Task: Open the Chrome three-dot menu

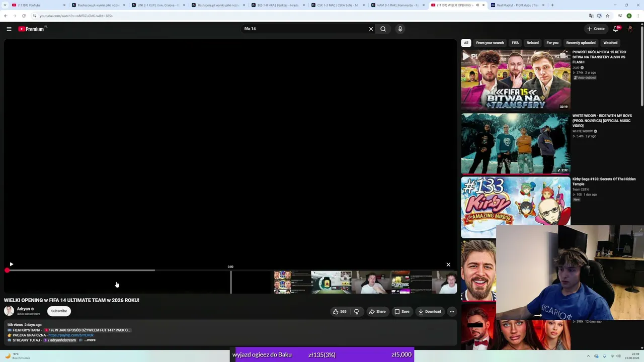Action: [x=638, y=16]
